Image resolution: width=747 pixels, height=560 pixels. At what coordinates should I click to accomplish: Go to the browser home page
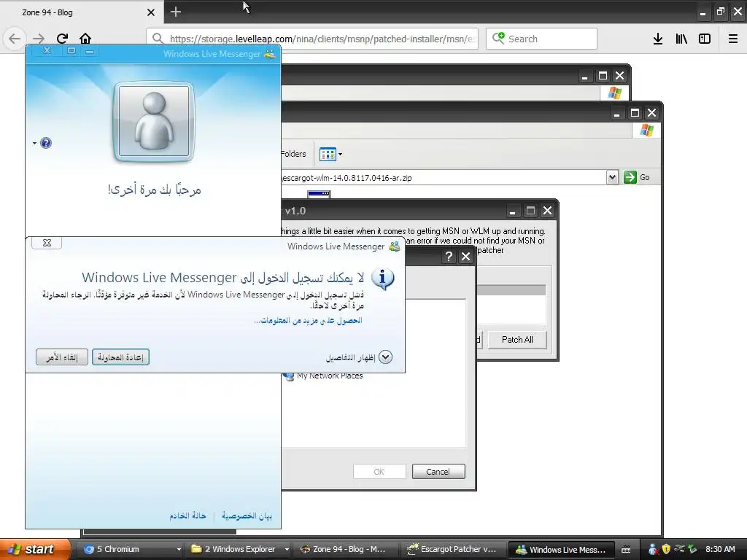click(85, 39)
